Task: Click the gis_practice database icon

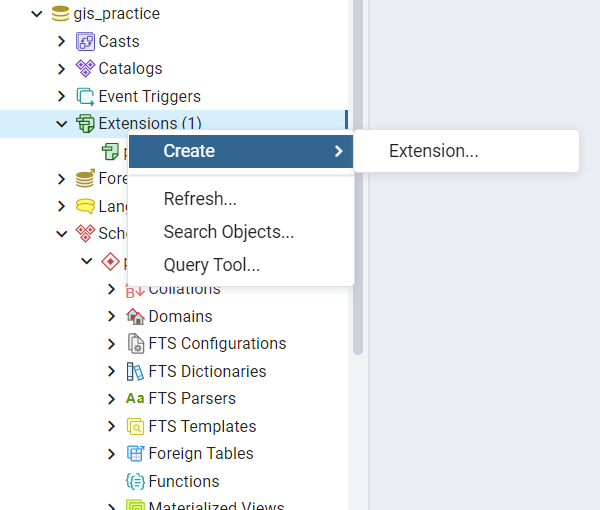Action: pyautogui.click(x=61, y=14)
